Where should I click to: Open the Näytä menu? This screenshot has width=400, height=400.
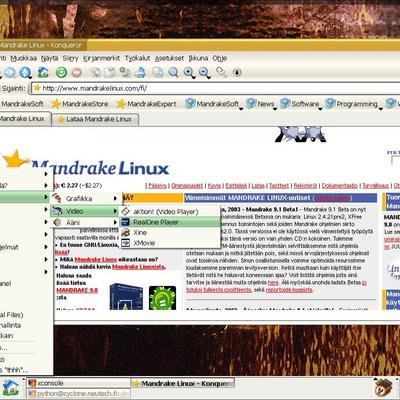(x=50, y=58)
